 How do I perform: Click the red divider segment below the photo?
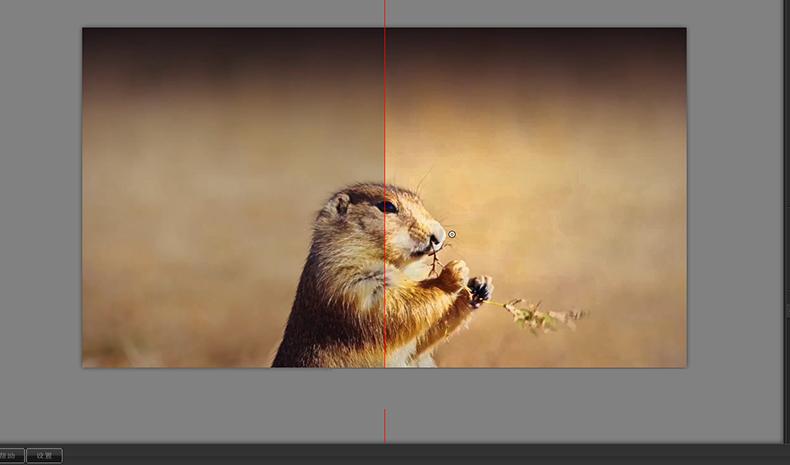click(x=385, y=424)
